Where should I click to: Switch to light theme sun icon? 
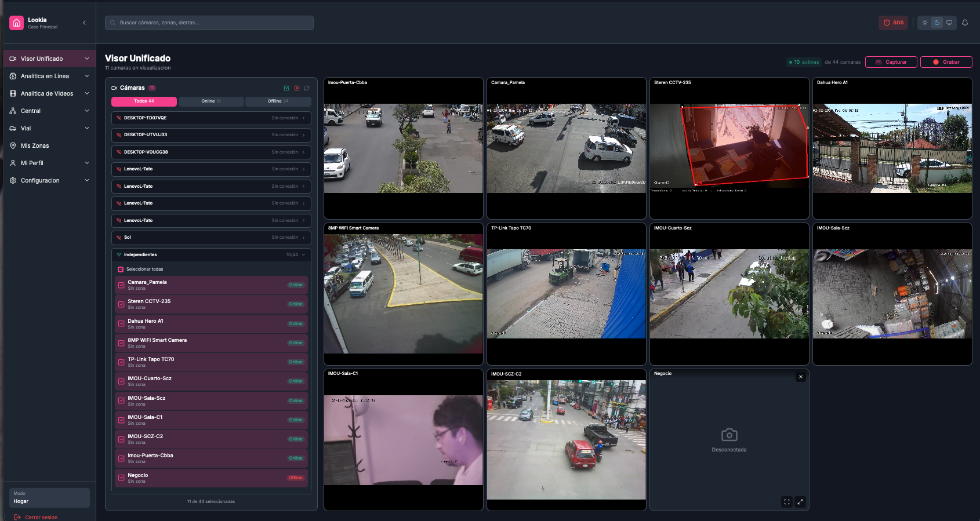[x=925, y=23]
